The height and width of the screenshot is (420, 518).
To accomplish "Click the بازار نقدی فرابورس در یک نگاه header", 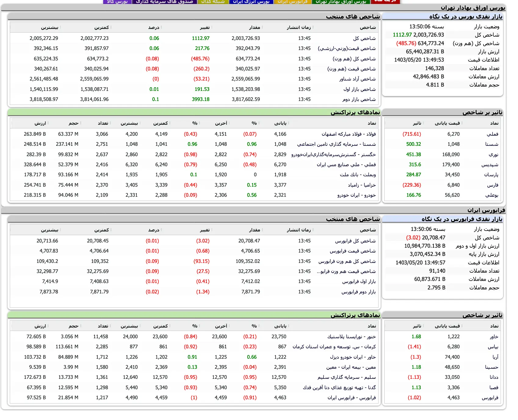I will point(462,219).
